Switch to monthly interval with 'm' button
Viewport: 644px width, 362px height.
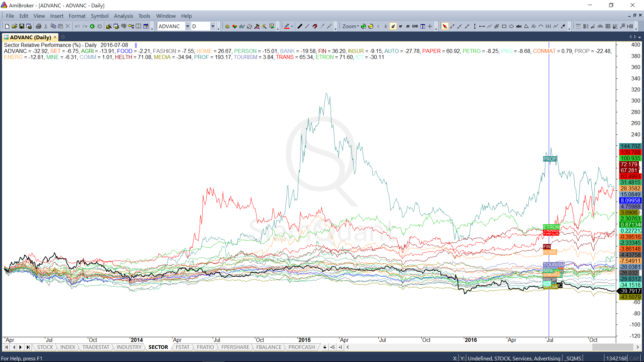408,26
